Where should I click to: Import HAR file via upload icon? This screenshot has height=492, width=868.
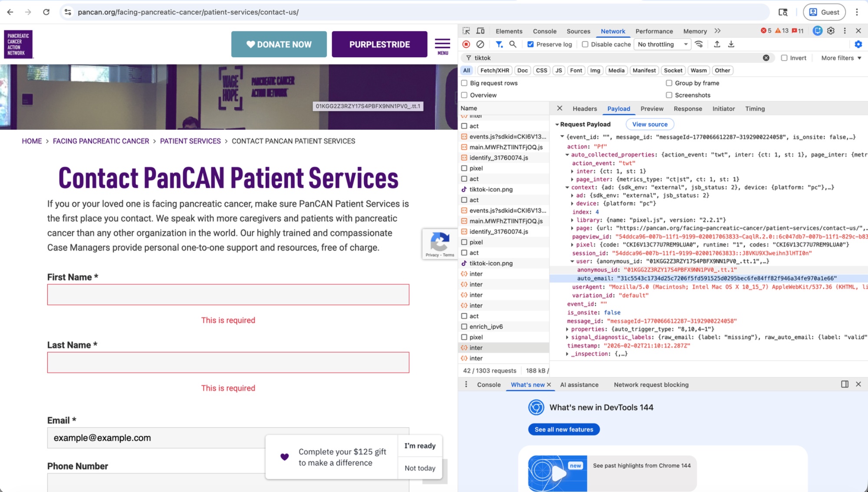pyautogui.click(x=717, y=44)
